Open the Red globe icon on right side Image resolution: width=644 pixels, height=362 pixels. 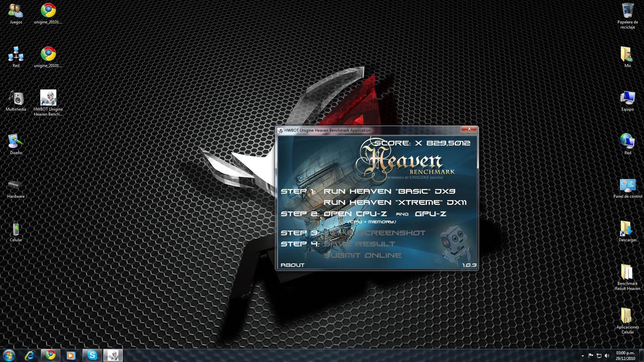(x=627, y=144)
